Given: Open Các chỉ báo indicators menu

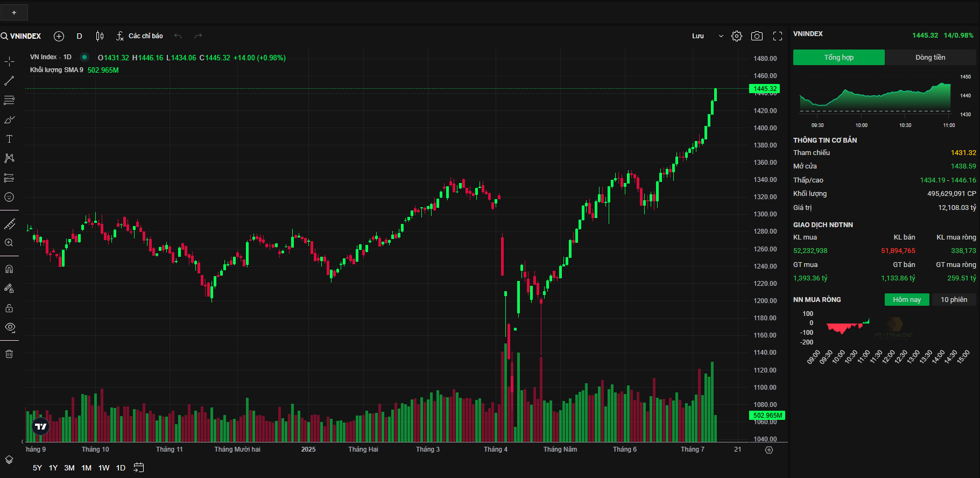Looking at the screenshot, I should tap(140, 36).
